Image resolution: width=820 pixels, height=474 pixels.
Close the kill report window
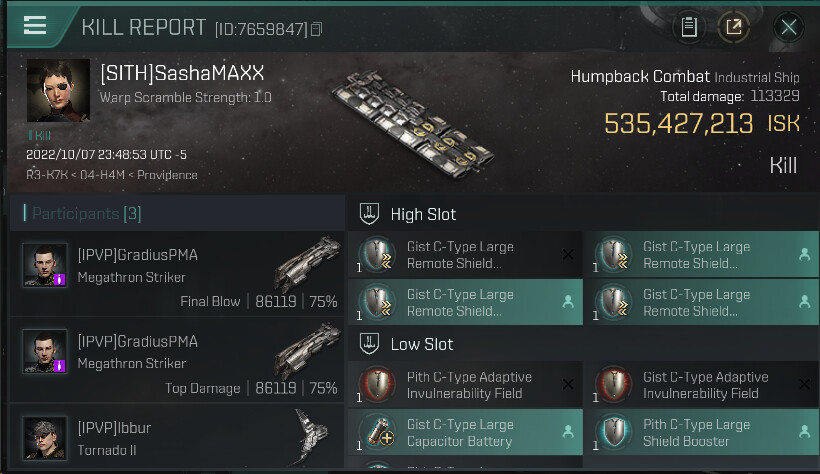click(x=788, y=27)
